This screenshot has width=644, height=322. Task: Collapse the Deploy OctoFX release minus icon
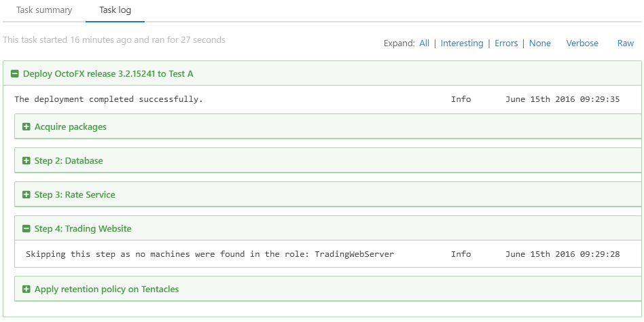tap(15, 74)
